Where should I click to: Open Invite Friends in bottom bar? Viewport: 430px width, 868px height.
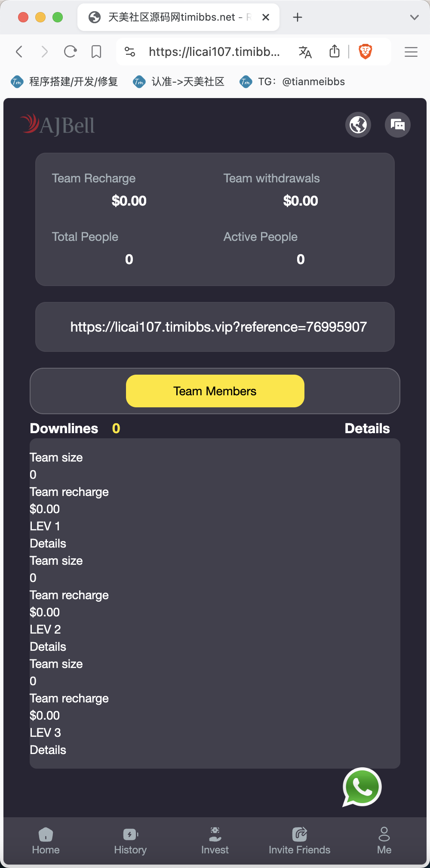[x=299, y=841]
